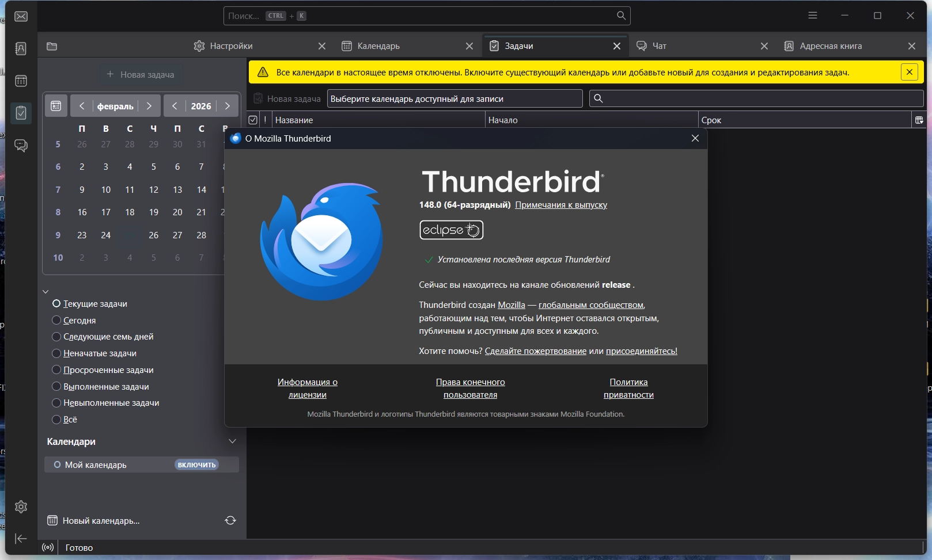Viewport: 932px width, 560px height.
Task: Open the Chat sidebar icon
Action: click(21, 145)
